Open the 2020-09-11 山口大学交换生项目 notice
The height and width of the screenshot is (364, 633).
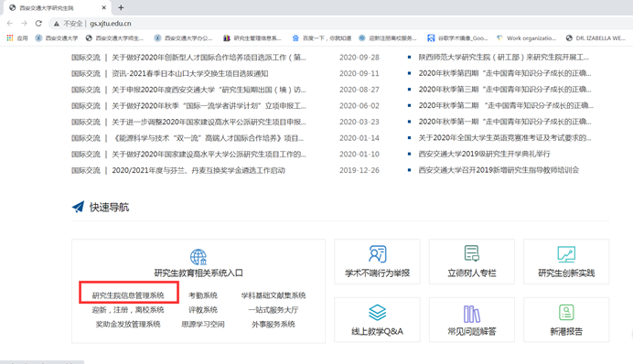pyautogui.click(x=189, y=73)
